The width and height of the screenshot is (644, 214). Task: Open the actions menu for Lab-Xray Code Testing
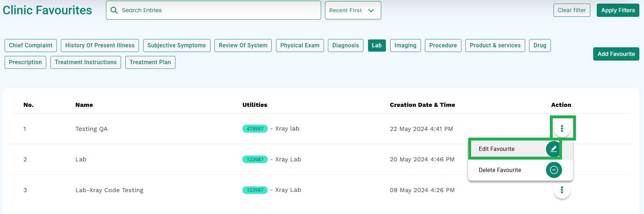click(x=562, y=190)
